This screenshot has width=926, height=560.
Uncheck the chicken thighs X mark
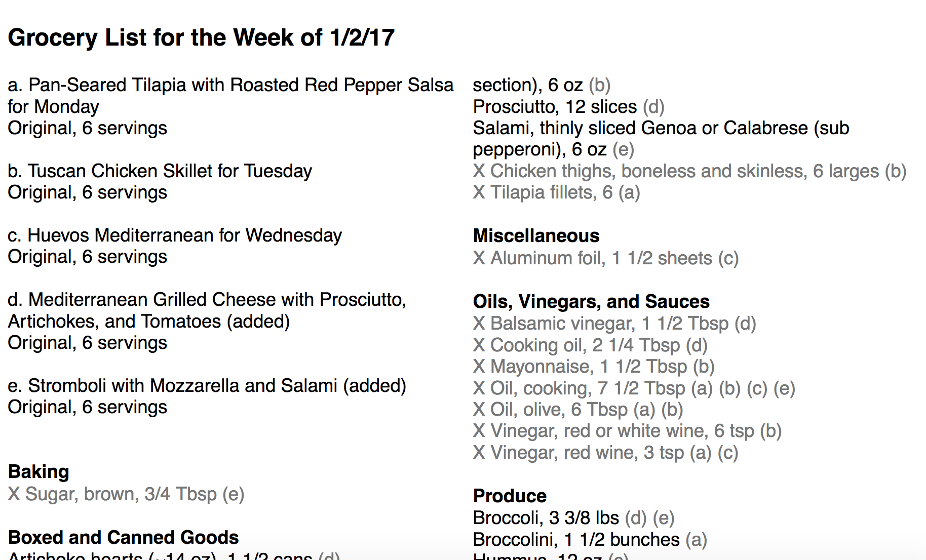479,171
